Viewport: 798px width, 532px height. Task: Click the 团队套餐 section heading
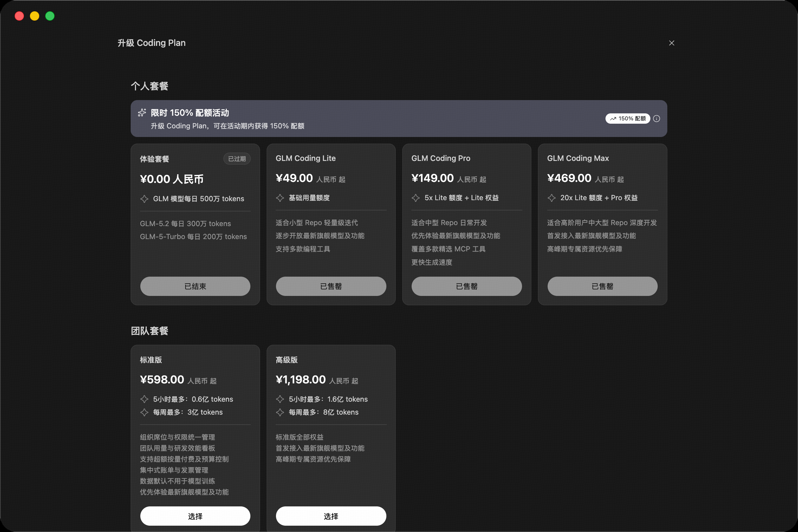pos(150,331)
